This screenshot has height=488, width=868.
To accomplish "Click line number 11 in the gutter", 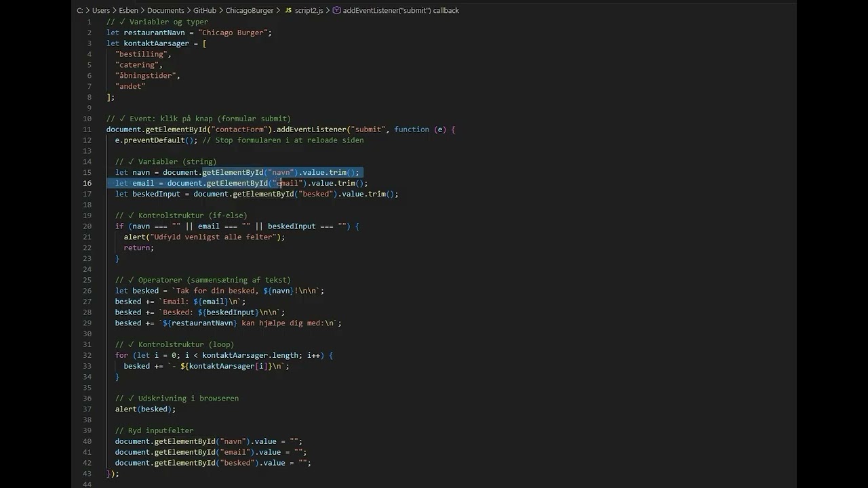I will coord(87,129).
